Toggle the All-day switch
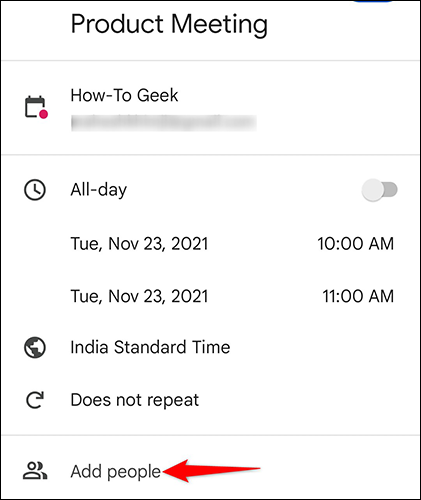 (380, 190)
